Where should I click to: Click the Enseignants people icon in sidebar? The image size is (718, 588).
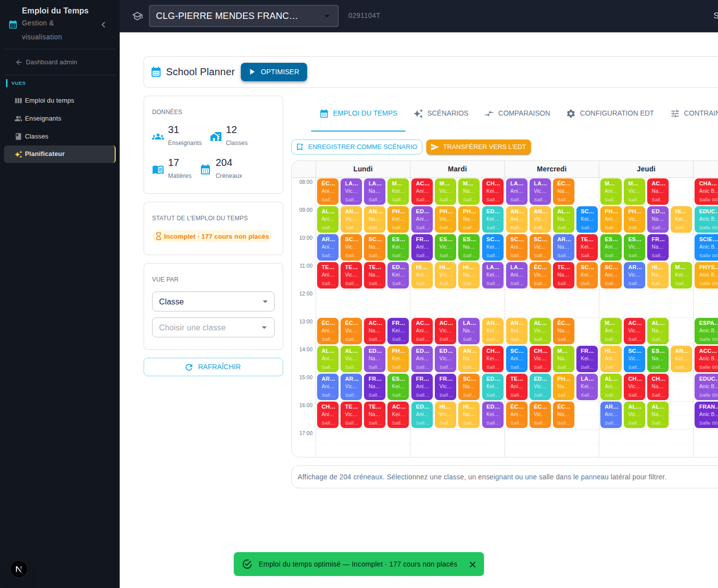point(18,119)
